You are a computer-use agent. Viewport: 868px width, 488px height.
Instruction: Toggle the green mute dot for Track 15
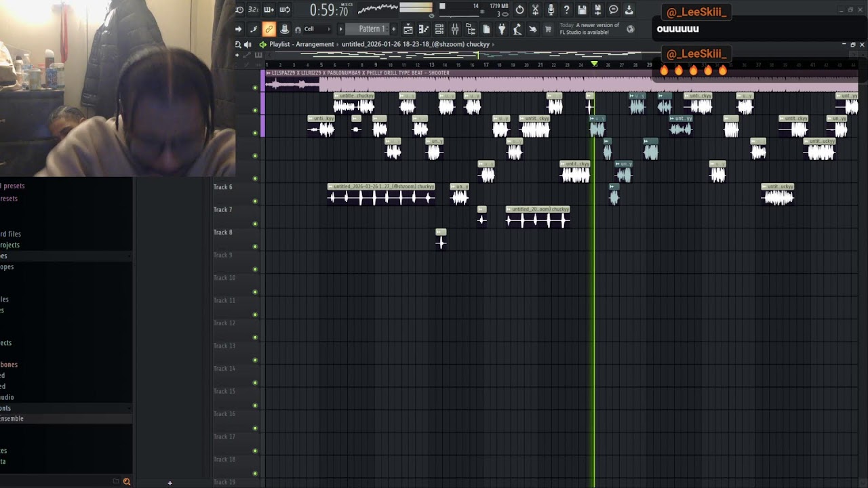click(255, 405)
